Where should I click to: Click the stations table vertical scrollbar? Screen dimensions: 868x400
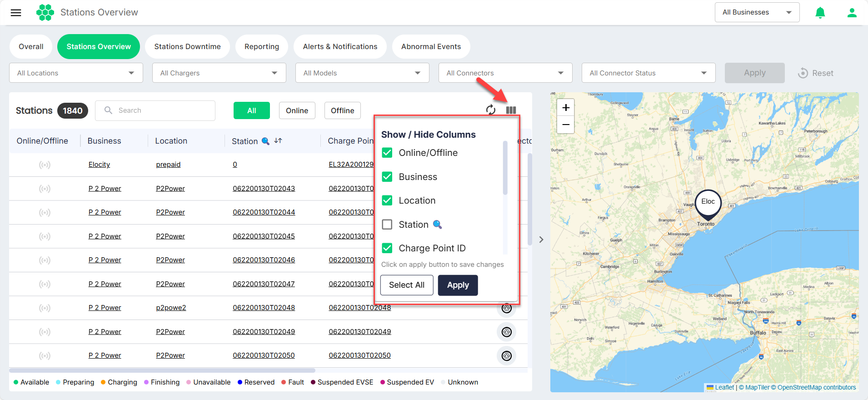tap(529, 199)
